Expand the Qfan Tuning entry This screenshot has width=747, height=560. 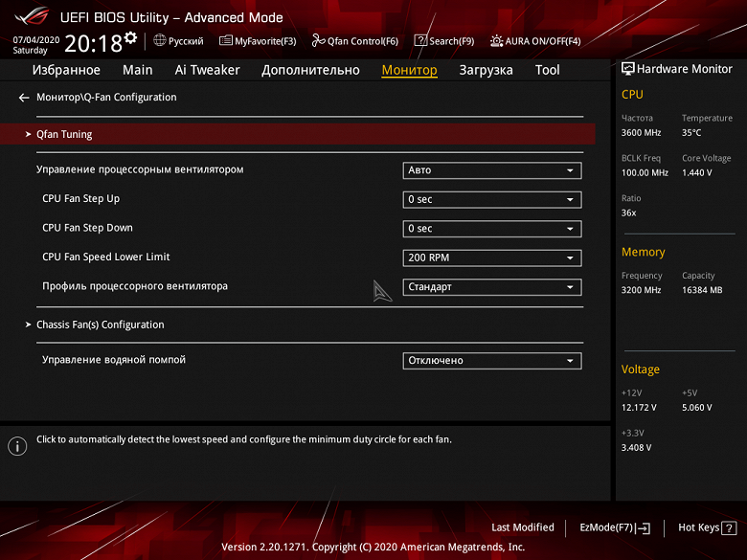tap(298, 134)
